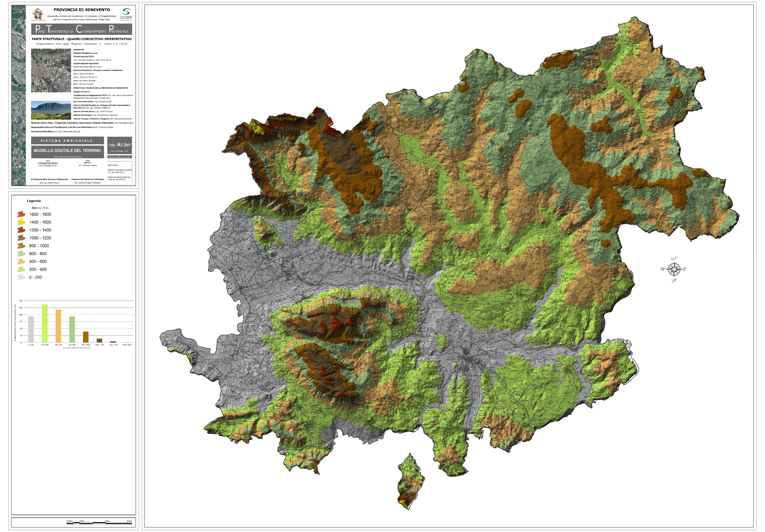Select the 0 - 200 grey legend swatch

[21, 277]
